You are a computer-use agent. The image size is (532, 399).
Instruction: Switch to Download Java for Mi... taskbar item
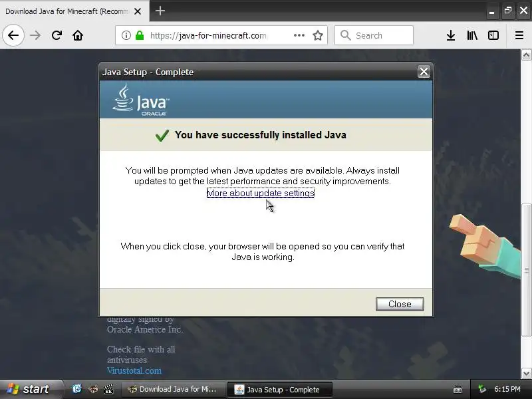click(x=173, y=390)
